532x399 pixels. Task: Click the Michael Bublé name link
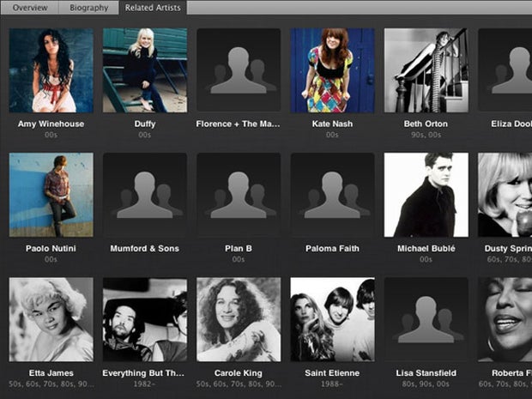click(426, 248)
